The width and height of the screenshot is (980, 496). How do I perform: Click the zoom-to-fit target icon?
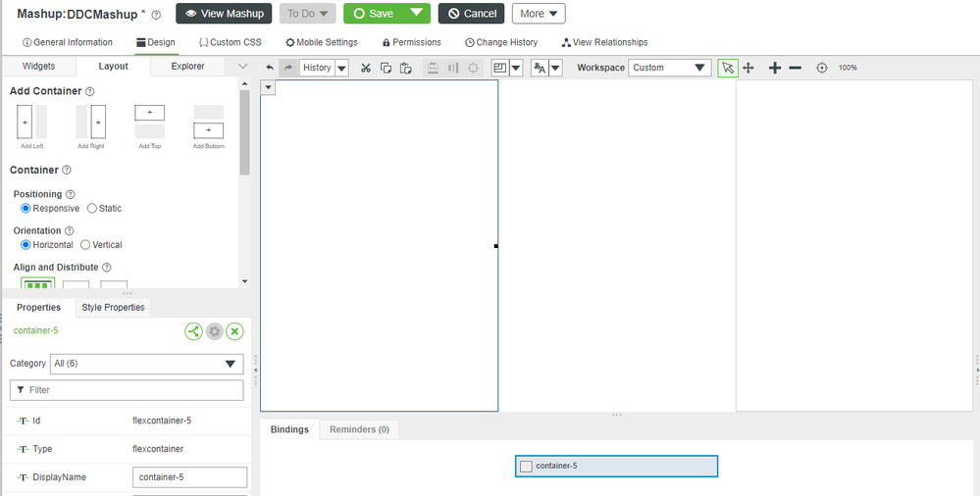pyautogui.click(x=822, y=68)
